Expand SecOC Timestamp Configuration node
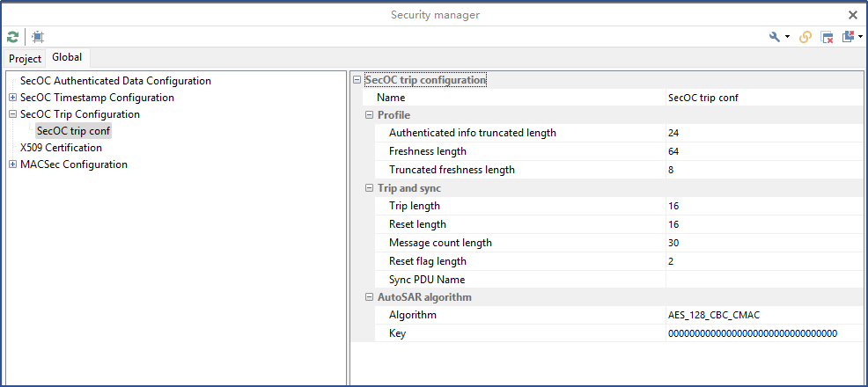The height and width of the screenshot is (387, 868). coord(12,98)
